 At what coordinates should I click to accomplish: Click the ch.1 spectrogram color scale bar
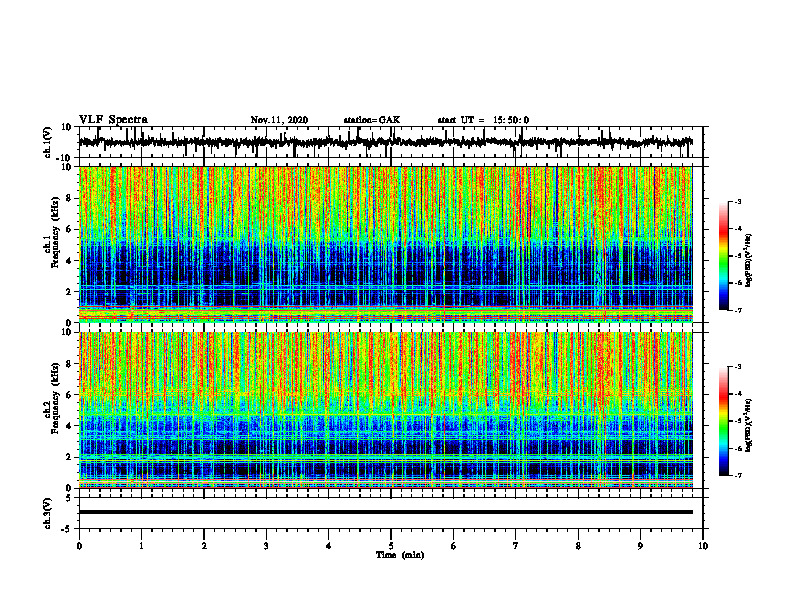[x=723, y=256]
